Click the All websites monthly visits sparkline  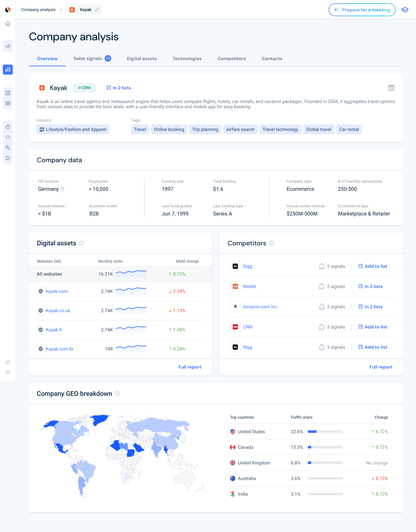(x=131, y=274)
